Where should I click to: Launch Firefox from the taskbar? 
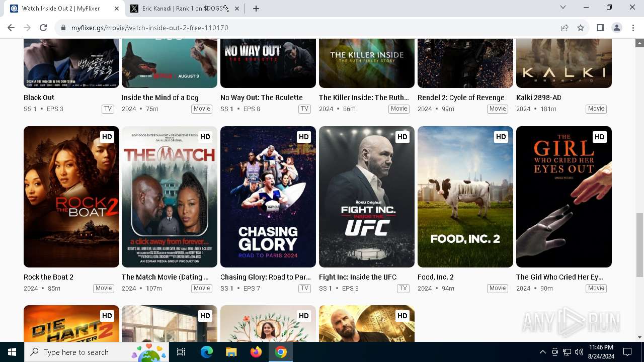tap(256, 352)
